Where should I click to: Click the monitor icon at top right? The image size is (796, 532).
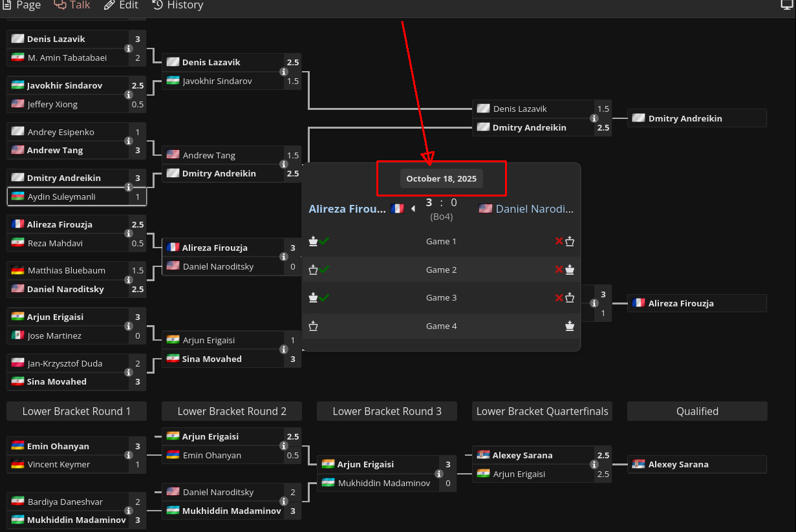point(787,5)
